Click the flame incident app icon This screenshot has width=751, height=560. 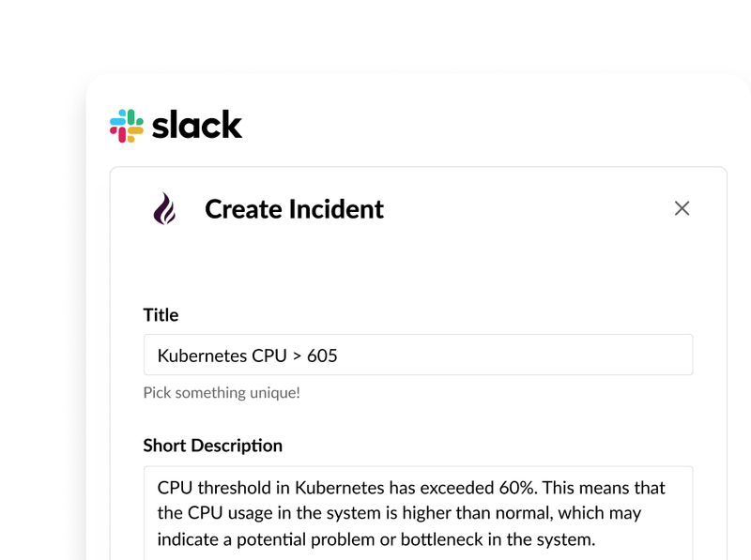click(164, 208)
